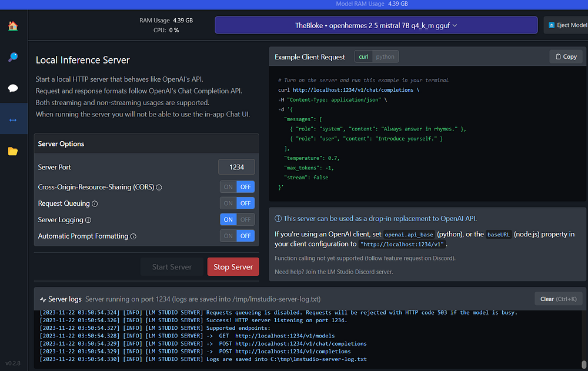Image resolution: width=588 pixels, height=371 pixels.
Task: Click the info icon next to CORS
Action: 159,188
